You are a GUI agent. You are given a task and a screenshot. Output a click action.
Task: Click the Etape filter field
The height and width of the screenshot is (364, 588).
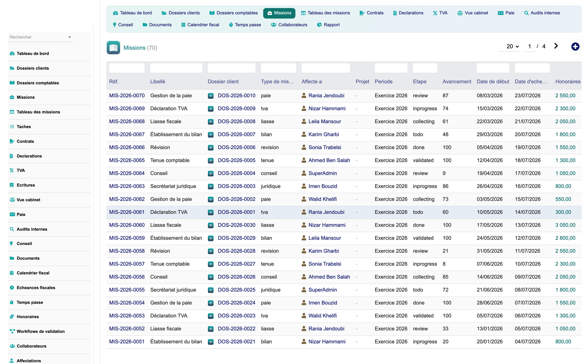pos(425,68)
